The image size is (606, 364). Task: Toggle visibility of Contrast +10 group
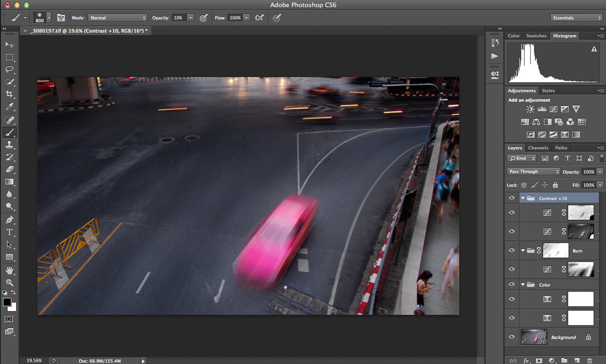(512, 198)
